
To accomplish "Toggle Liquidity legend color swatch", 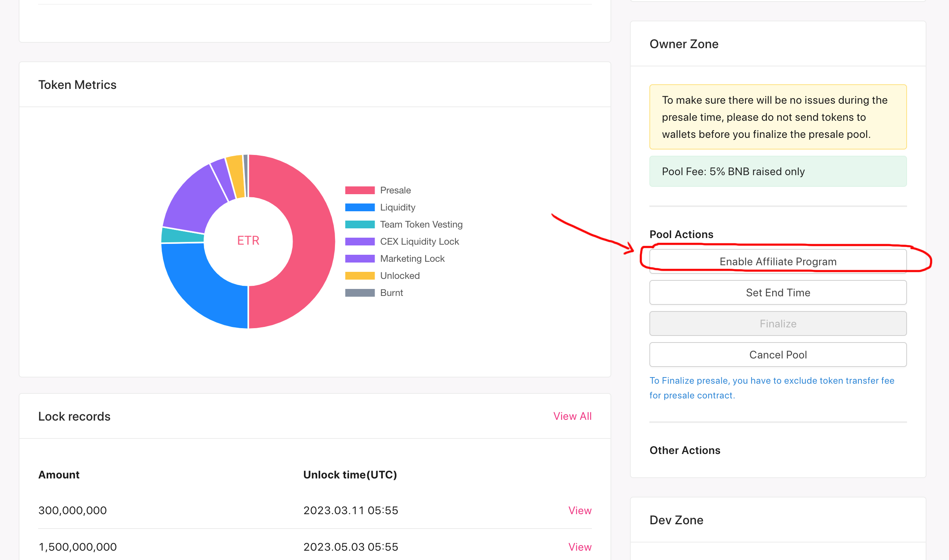I will [360, 207].
